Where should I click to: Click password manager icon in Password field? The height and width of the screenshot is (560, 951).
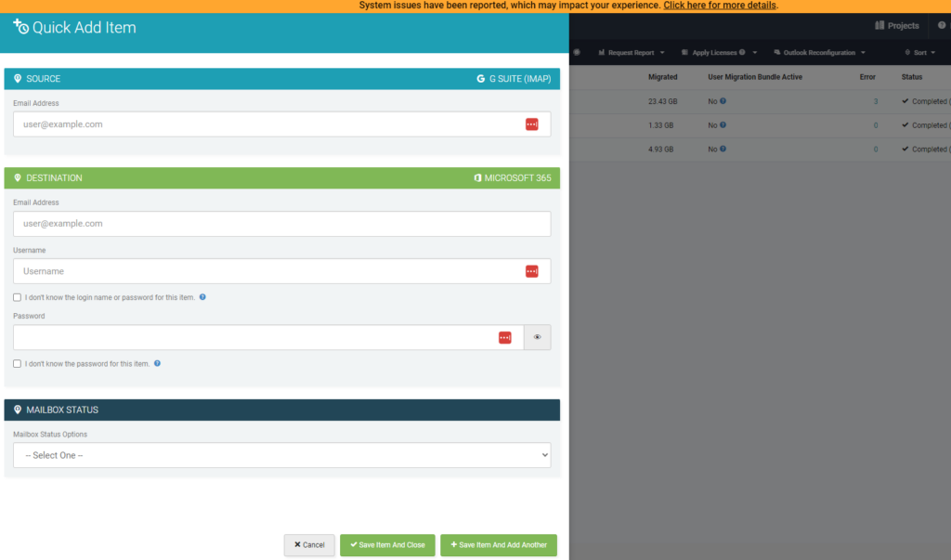(504, 338)
